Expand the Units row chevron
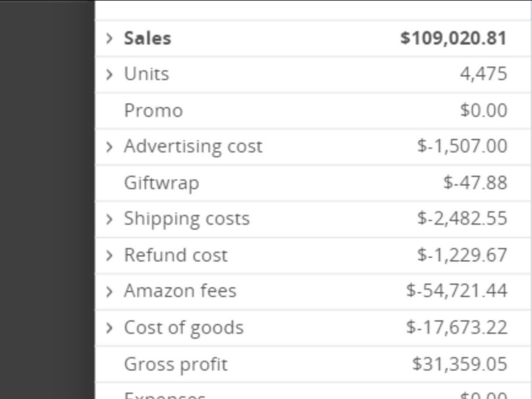 (x=109, y=74)
